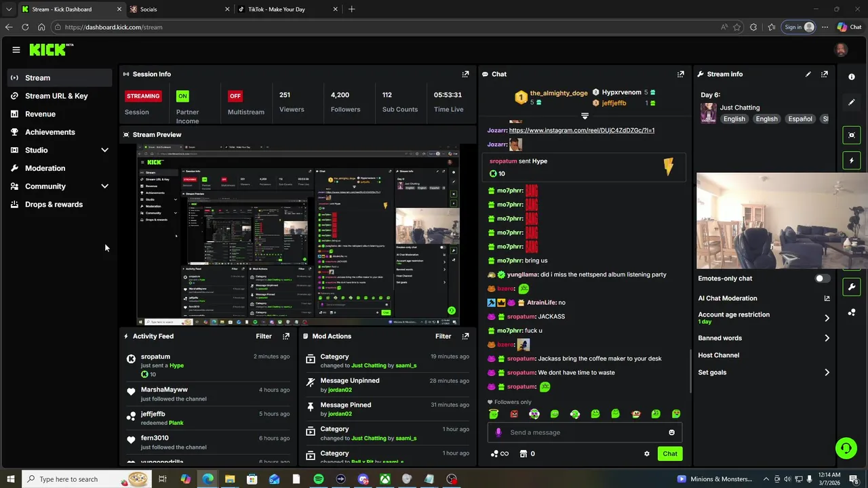Open the browser tab list dropdown
Image resolution: width=868 pixels, height=488 pixels.
coord(9,9)
